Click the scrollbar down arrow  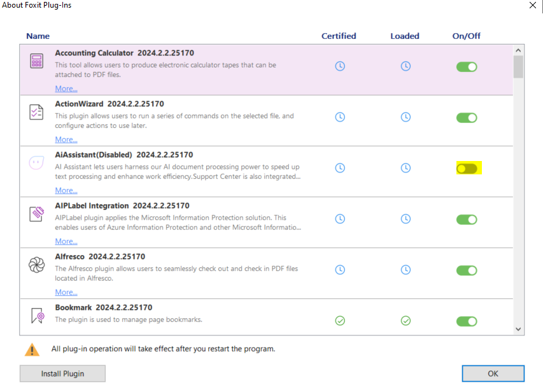[518, 329]
